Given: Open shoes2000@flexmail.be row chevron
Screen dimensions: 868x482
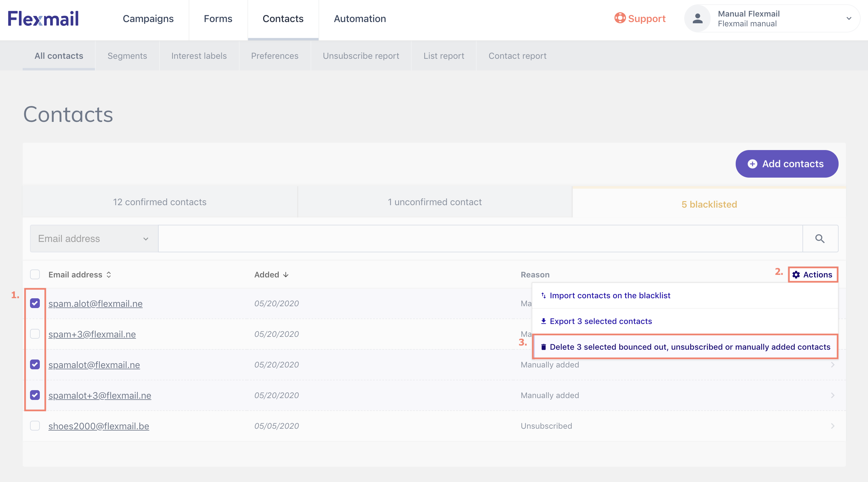Looking at the screenshot, I should (x=832, y=426).
